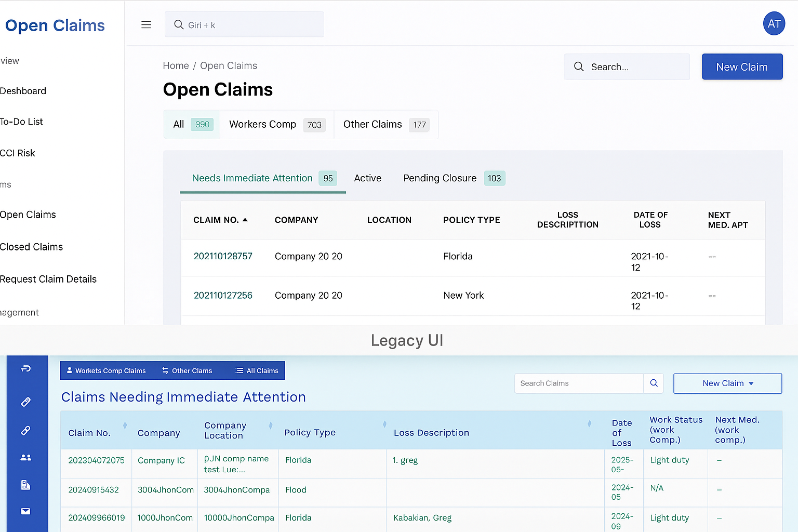Click the documents report icon in legacy sidebar

tap(25, 485)
